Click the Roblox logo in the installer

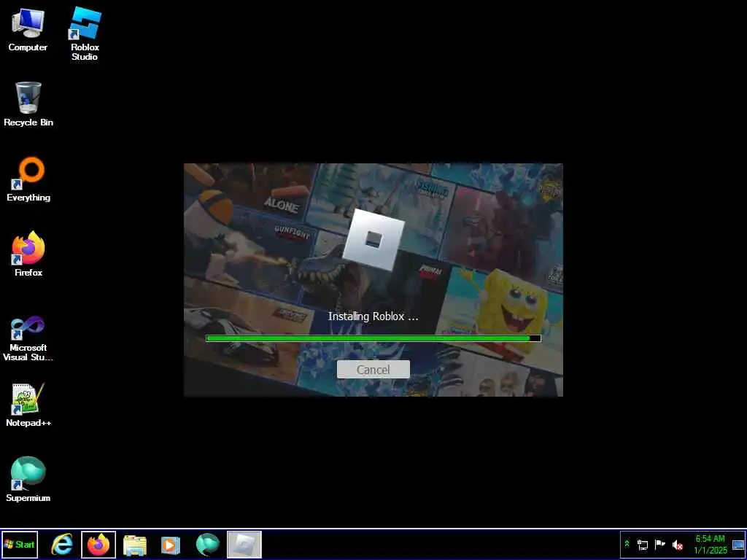[x=373, y=239]
